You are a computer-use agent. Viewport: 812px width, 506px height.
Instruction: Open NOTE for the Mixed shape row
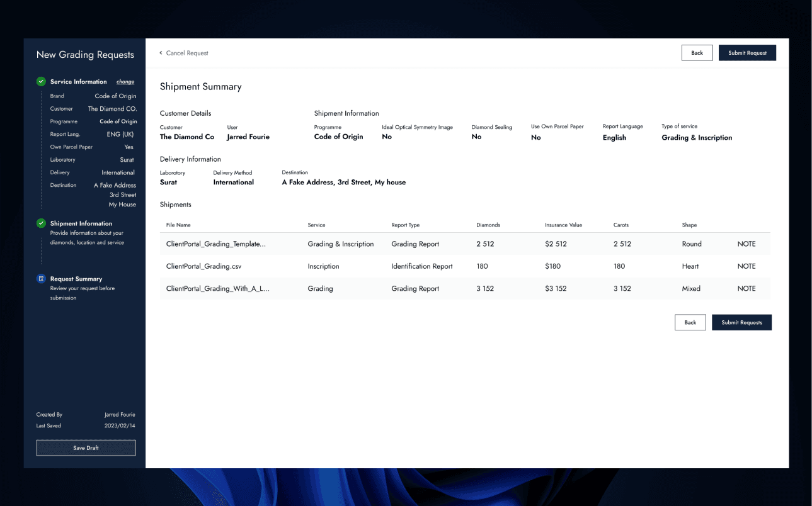click(746, 289)
